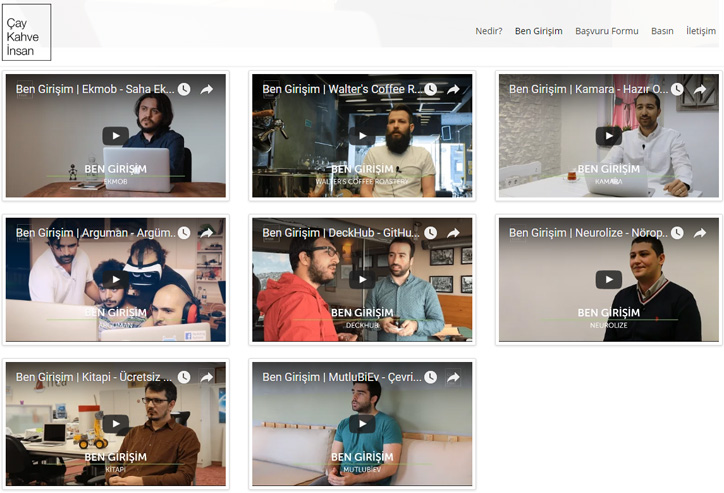The height and width of the screenshot is (493, 724).
Task: Open the Basın menu item
Action: pos(662,31)
